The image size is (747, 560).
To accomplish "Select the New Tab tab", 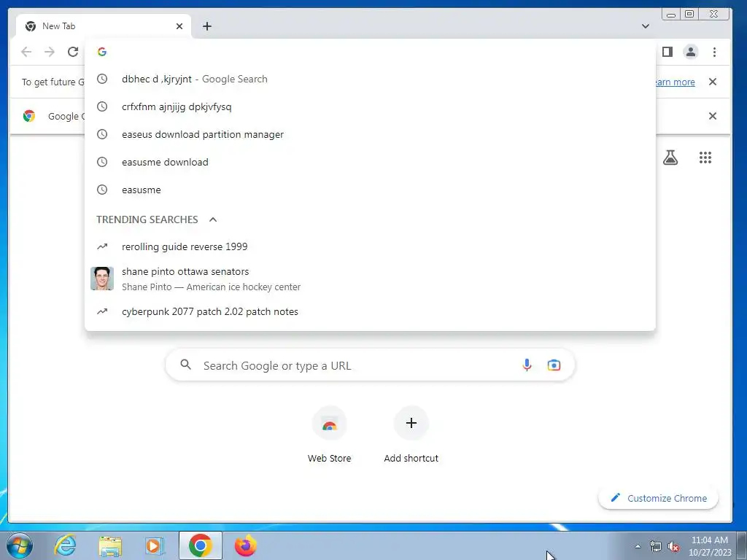I will click(104, 26).
